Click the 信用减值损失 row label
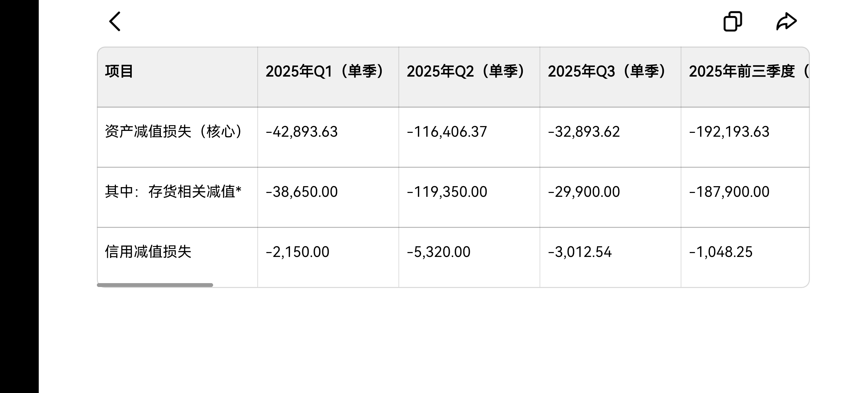 (148, 252)
